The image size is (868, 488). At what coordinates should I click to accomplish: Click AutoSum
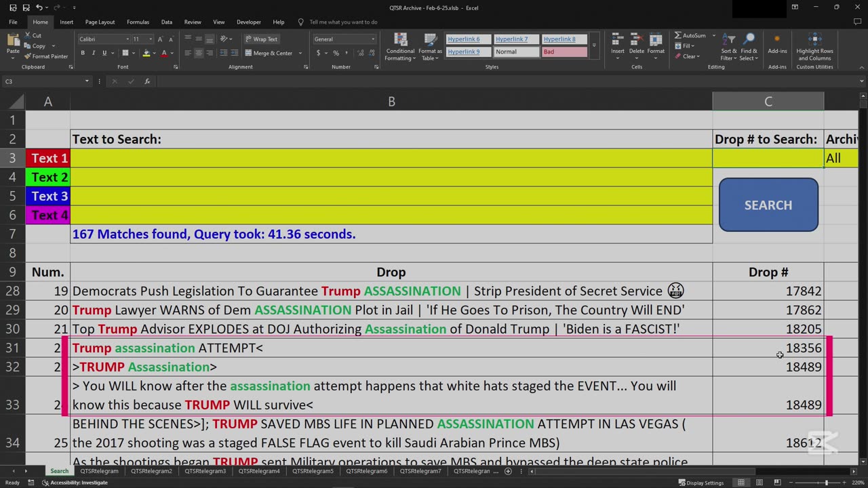click(690, 35)
